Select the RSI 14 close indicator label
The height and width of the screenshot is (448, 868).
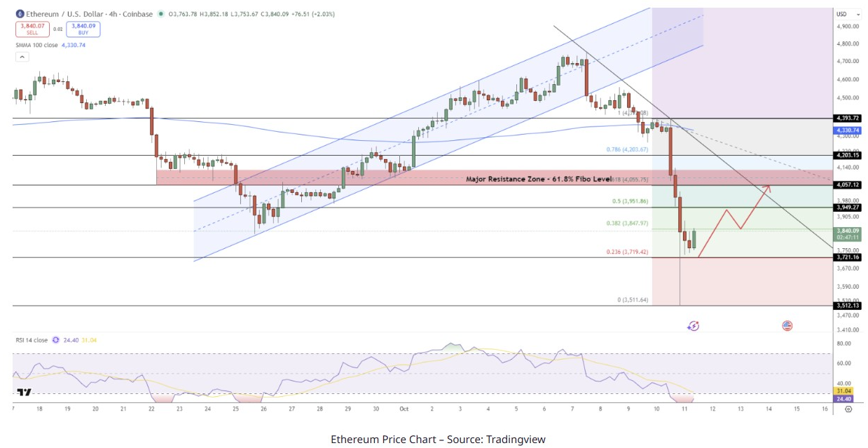pos(32,340)
